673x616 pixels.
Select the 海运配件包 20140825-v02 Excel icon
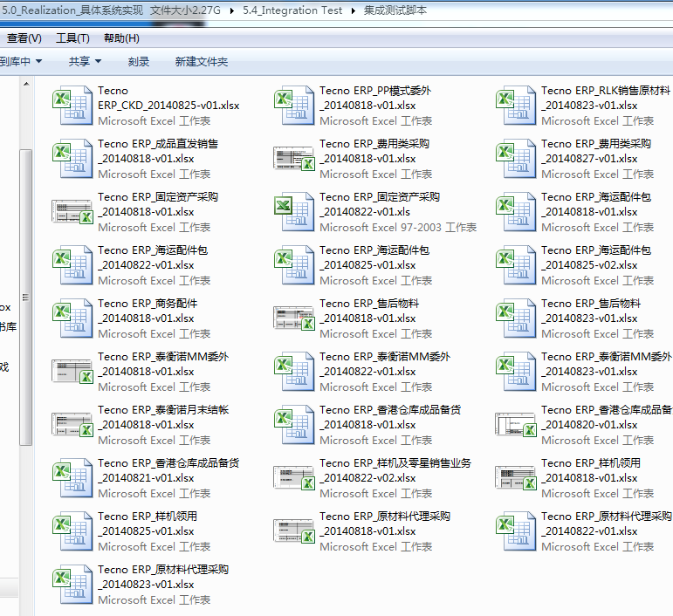[x=516, y=265]
